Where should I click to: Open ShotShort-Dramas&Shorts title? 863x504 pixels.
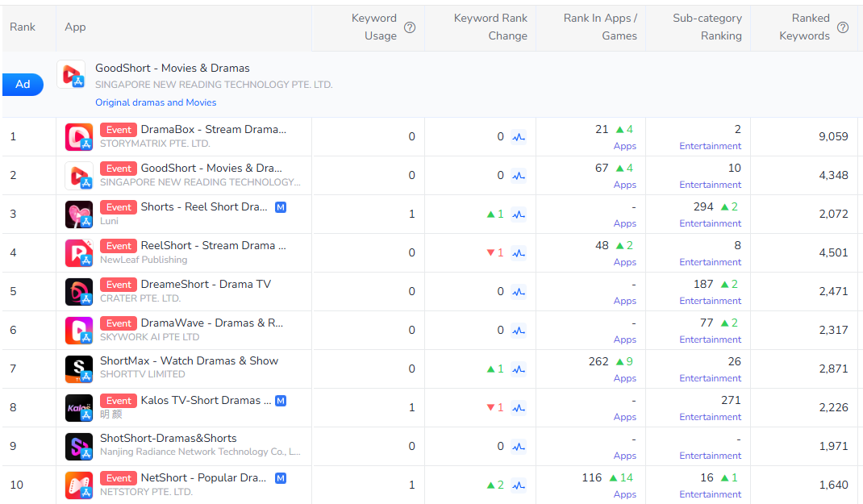click(169, 439)
